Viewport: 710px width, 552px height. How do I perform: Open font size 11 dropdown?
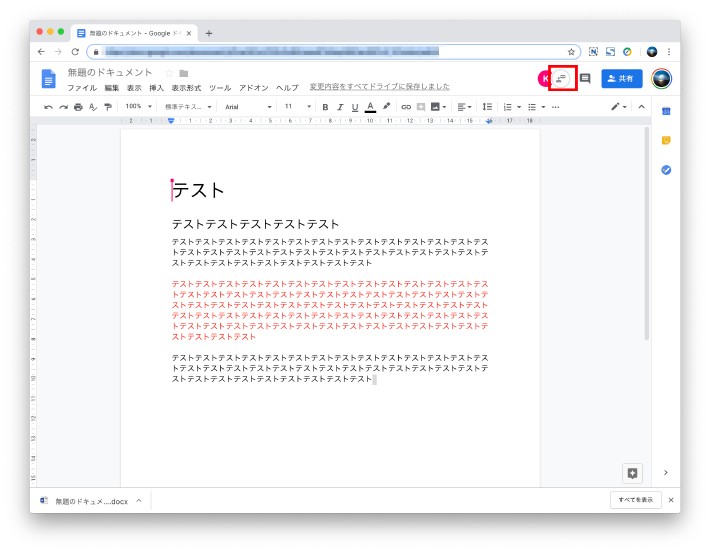coord(297,106)
